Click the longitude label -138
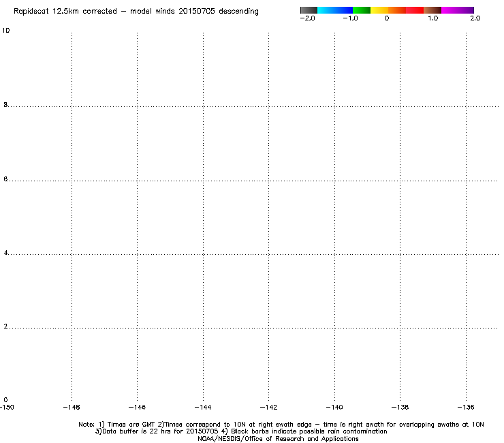Screen dimensions: 504x443 [400, 408]
